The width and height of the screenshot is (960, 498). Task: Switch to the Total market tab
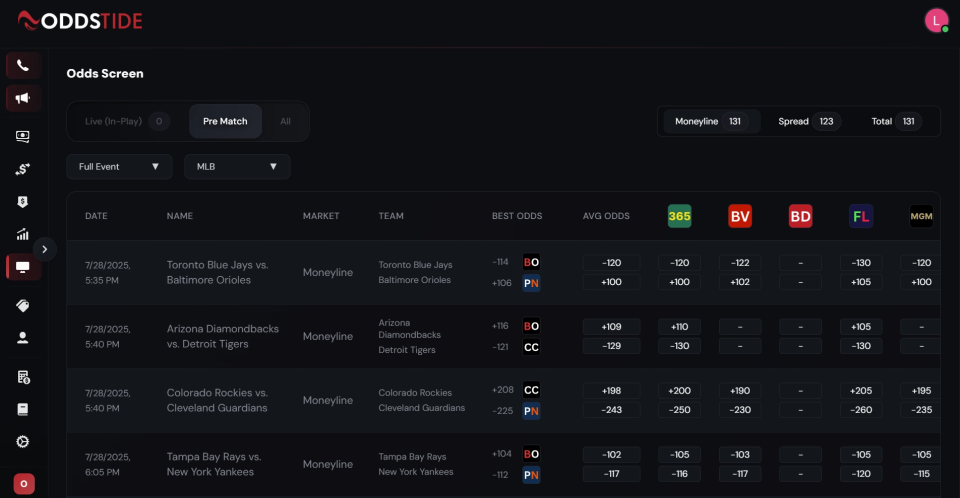(x=895, y=121)
